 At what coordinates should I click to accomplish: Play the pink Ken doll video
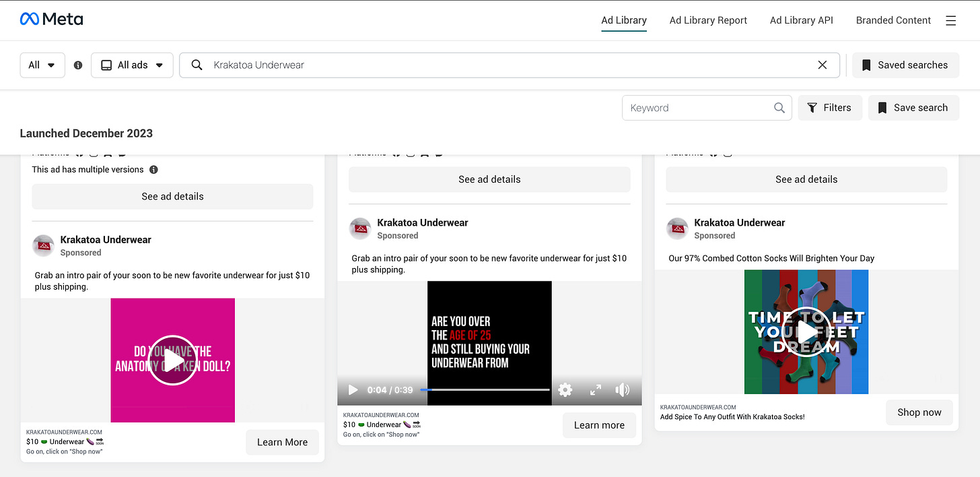[x=173, y=360]
